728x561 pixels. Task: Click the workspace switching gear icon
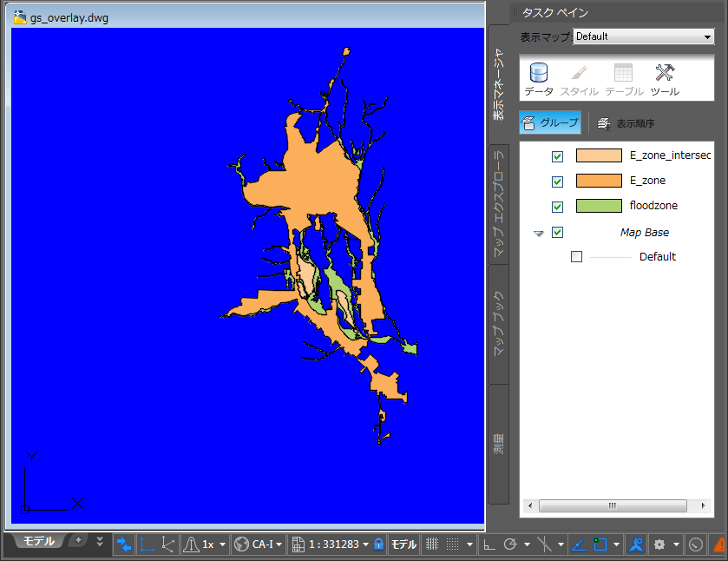point(659,544)
